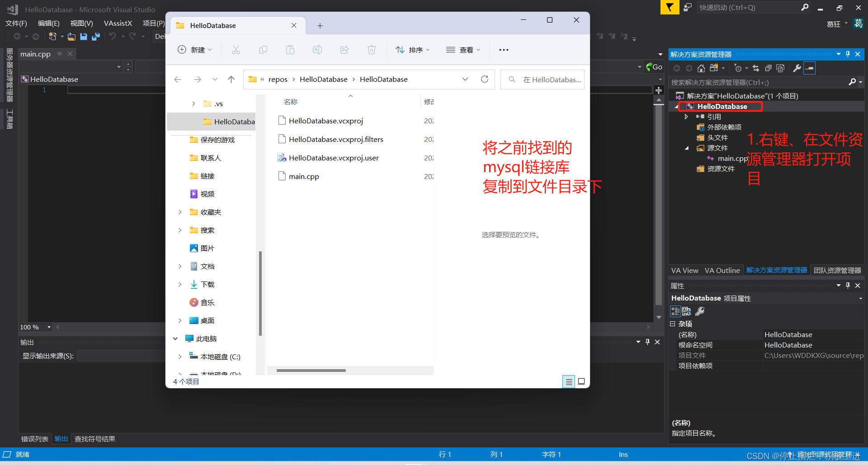Click the Forward arrow in File Explorer navigation
Image resolution: width=868 pixels, height=465 pixels.
tap(198, 80)
